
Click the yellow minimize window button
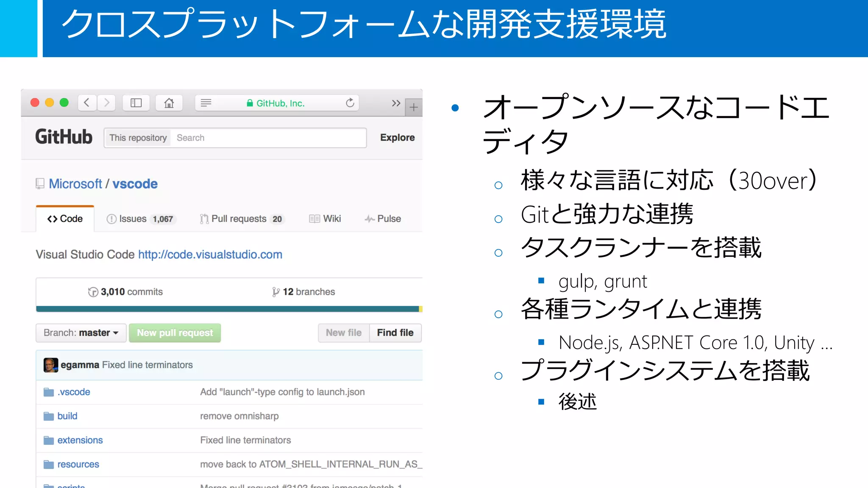[50, 103]
